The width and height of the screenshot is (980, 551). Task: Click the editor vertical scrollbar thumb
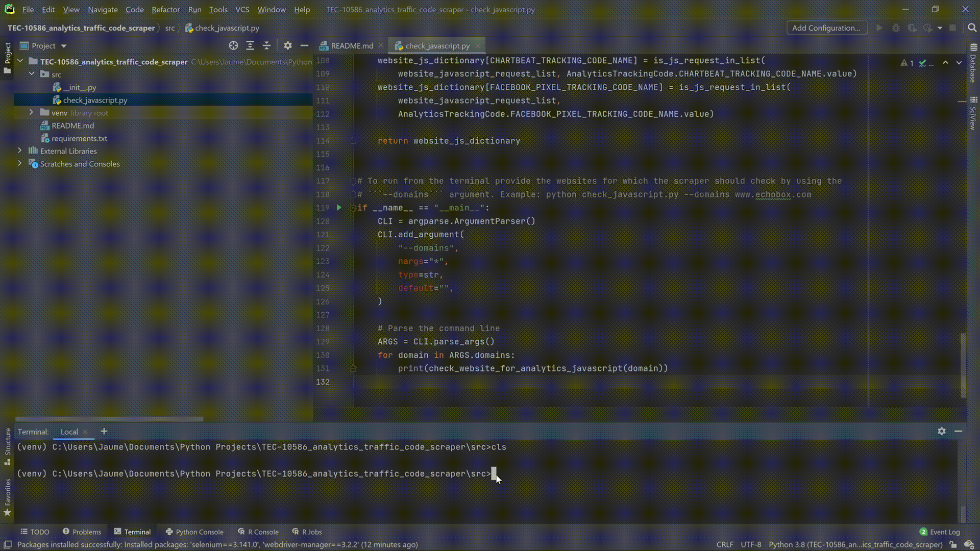(x=963, y=365)
